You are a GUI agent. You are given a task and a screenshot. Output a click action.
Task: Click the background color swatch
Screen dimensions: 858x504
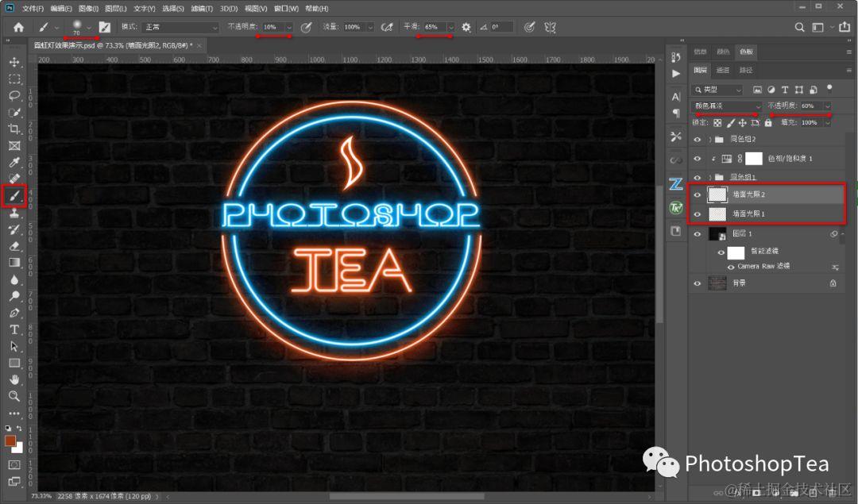click(x=18, y=448)
